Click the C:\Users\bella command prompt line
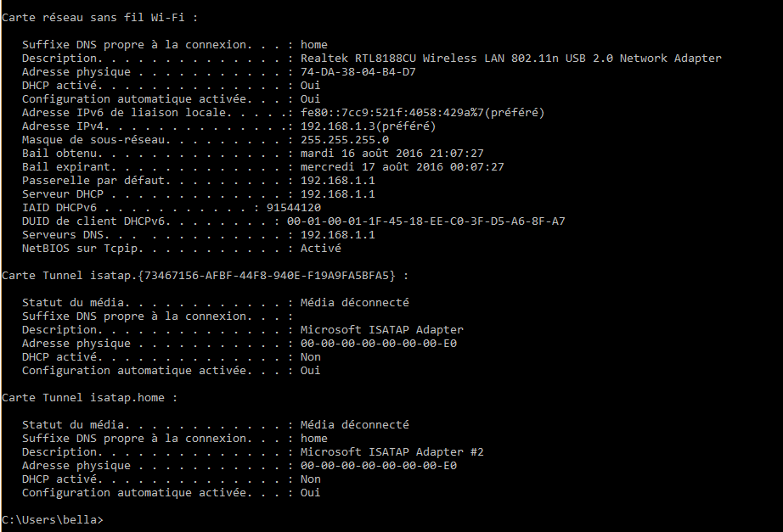The width and height of the screenshot is (783, 532). pyautogui.click(x=53, y=519)
